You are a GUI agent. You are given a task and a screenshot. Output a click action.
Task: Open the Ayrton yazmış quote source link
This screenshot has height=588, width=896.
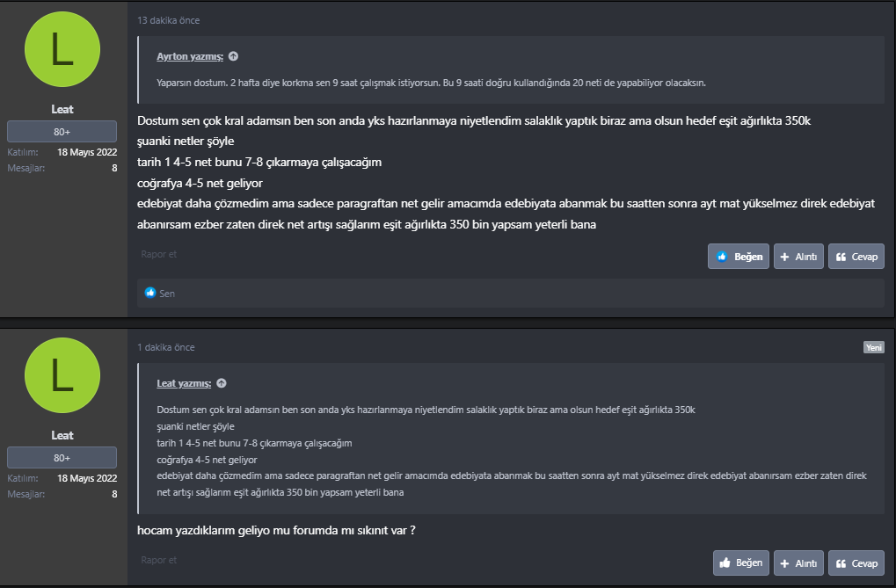tap(189, 56)
